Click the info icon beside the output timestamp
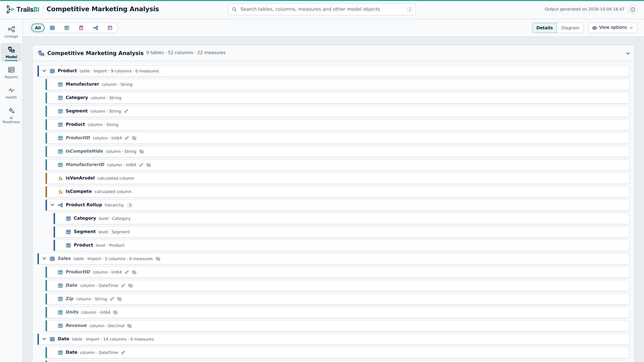 point(633,9)
